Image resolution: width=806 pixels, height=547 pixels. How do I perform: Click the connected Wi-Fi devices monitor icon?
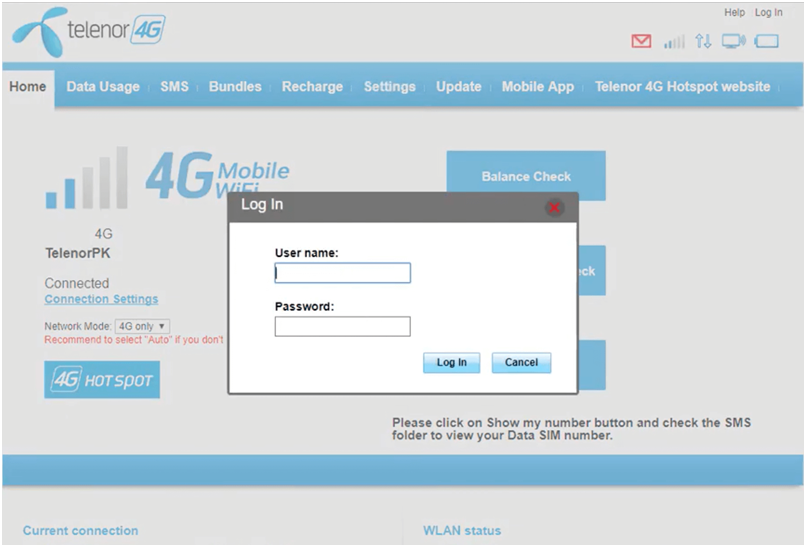734,41
